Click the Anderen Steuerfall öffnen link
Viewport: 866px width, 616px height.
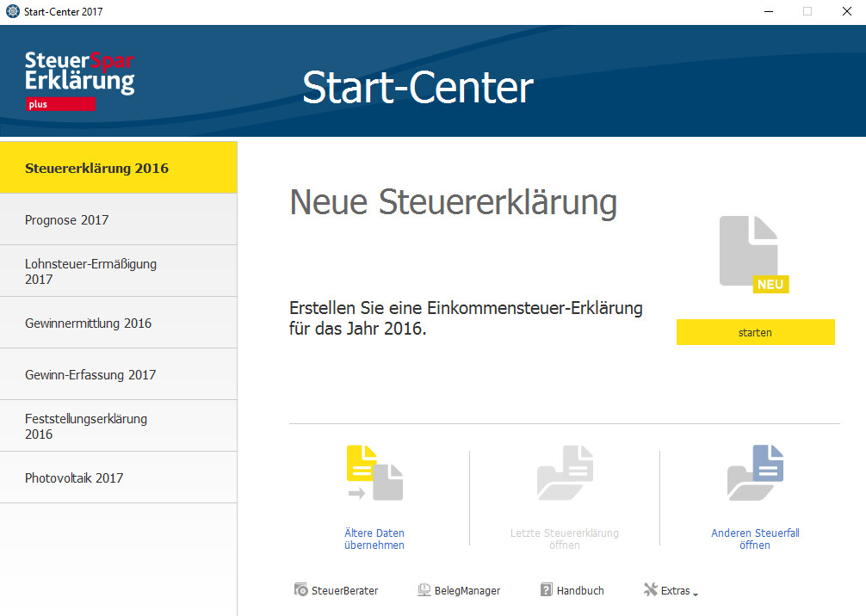(755, 539)
